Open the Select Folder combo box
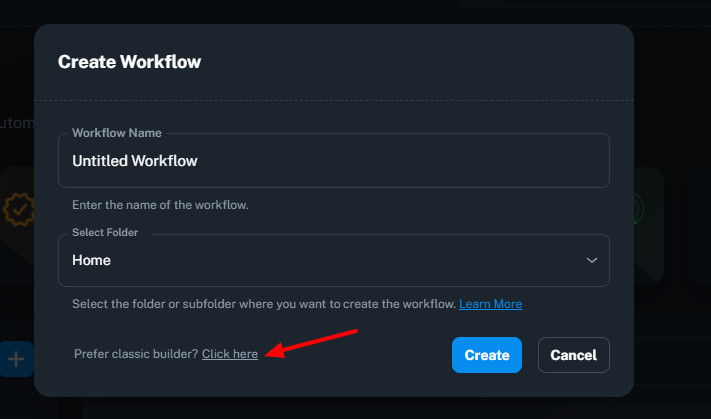 (x=334, y=260)
